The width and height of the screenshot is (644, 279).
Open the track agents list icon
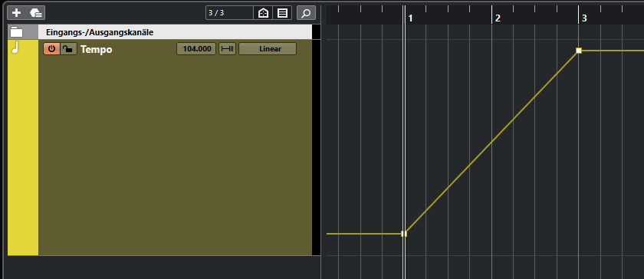283,13
